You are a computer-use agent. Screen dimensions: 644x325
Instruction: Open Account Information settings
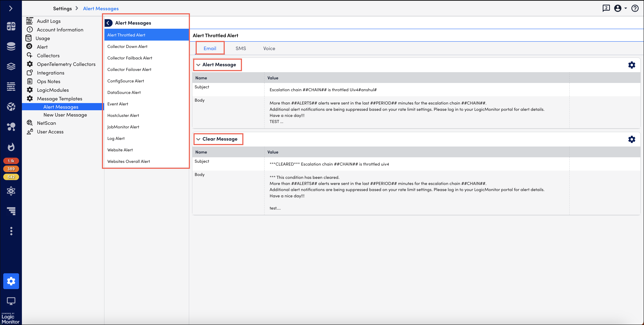60,30
